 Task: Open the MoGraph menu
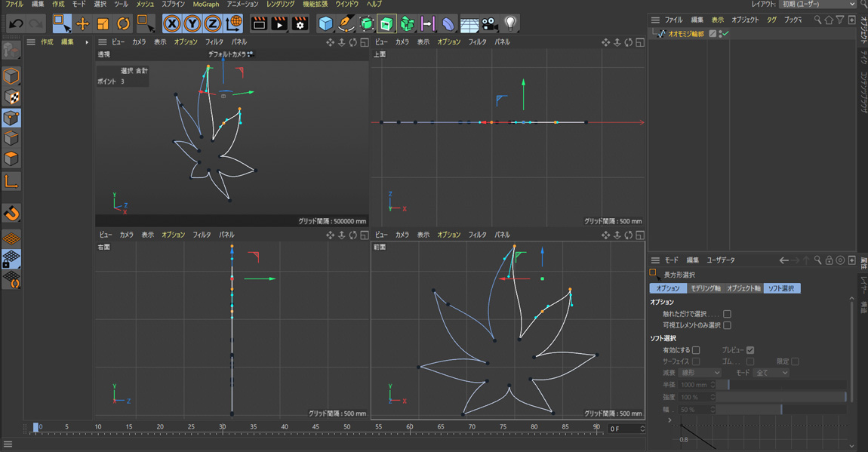pos(205,5)
